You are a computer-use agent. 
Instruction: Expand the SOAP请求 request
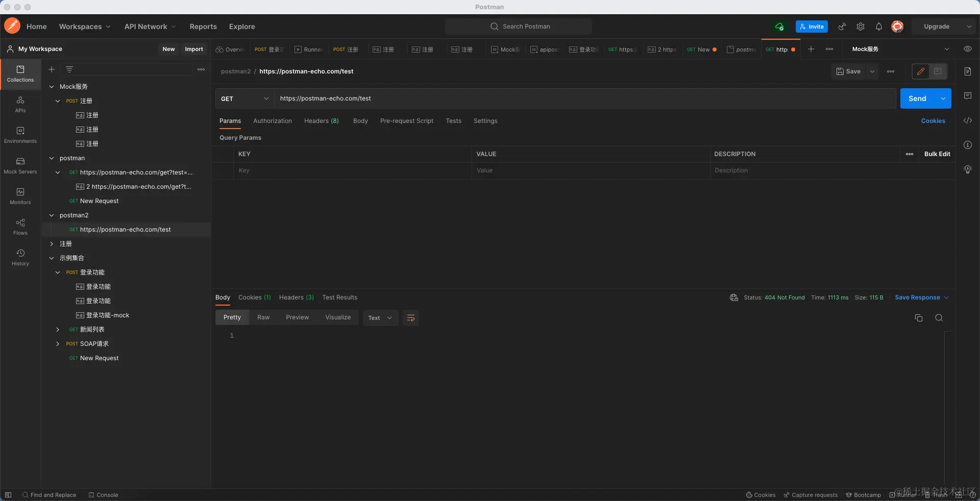tap(58, 344)
